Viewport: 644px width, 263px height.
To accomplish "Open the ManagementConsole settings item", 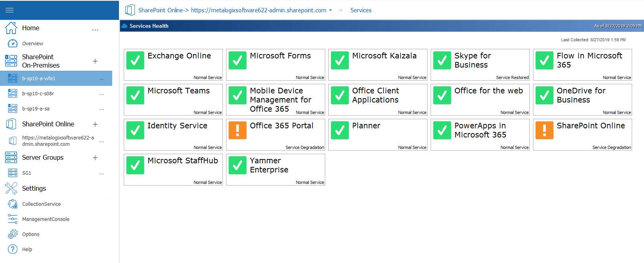I will click(46, 219).
